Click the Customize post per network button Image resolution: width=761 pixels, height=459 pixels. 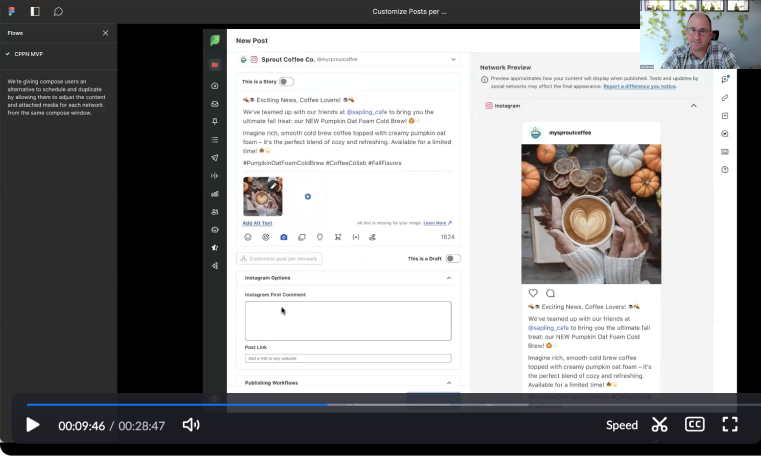point(279,258)
